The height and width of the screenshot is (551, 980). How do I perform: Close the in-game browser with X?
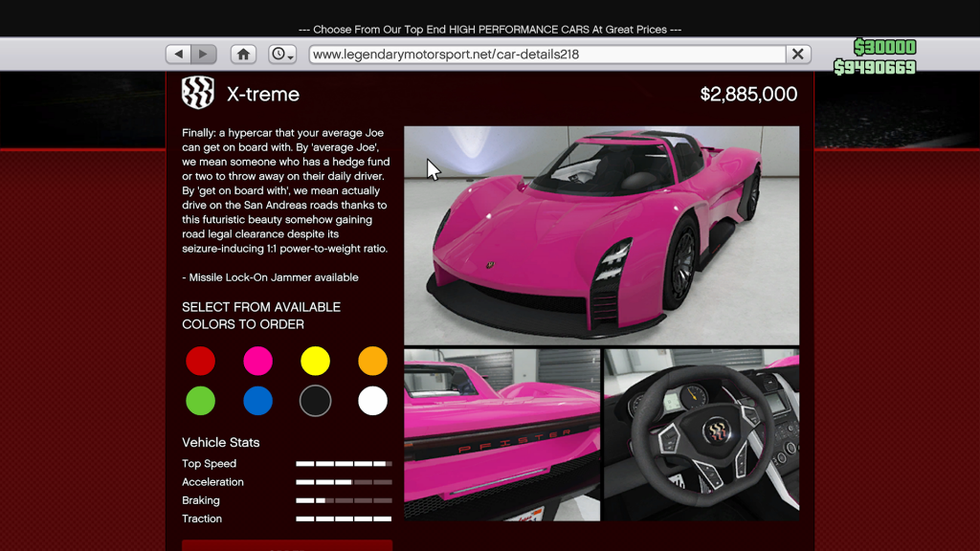click(797, 55)
